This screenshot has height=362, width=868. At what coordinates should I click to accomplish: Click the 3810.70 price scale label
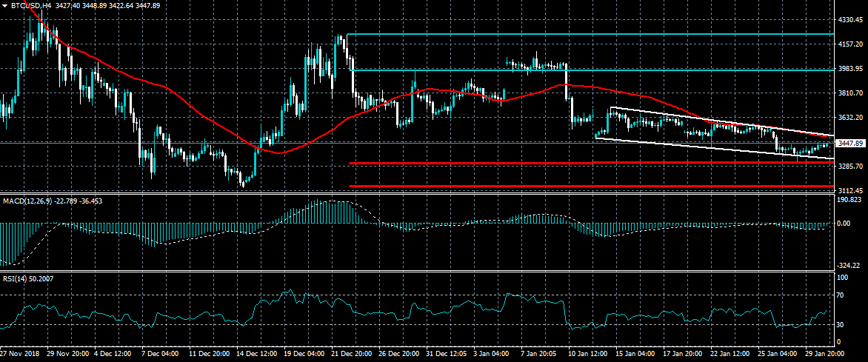pos(851,93)
